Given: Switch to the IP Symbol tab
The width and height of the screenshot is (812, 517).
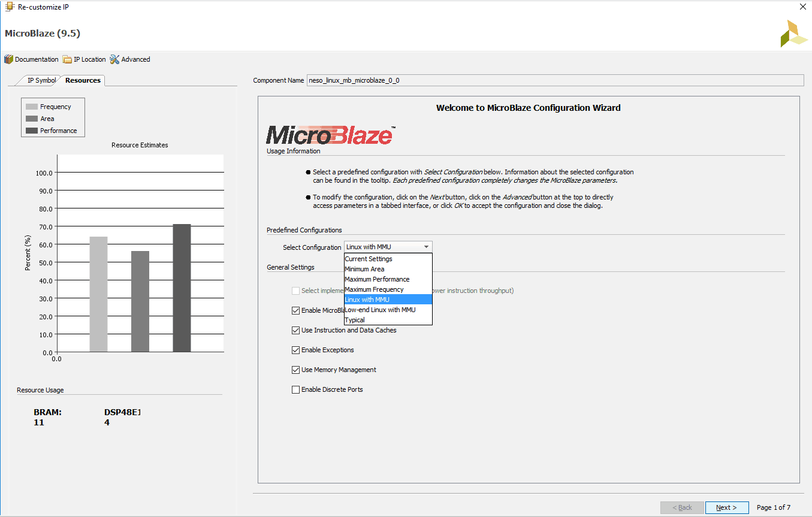Looking at the screenshot, I should click(41, 80).
